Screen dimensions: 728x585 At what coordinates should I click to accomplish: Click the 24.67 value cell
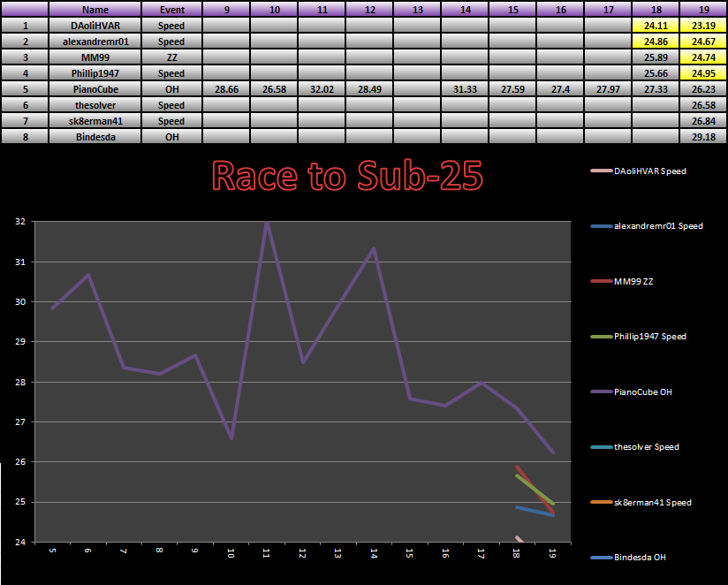click(704, 42)
